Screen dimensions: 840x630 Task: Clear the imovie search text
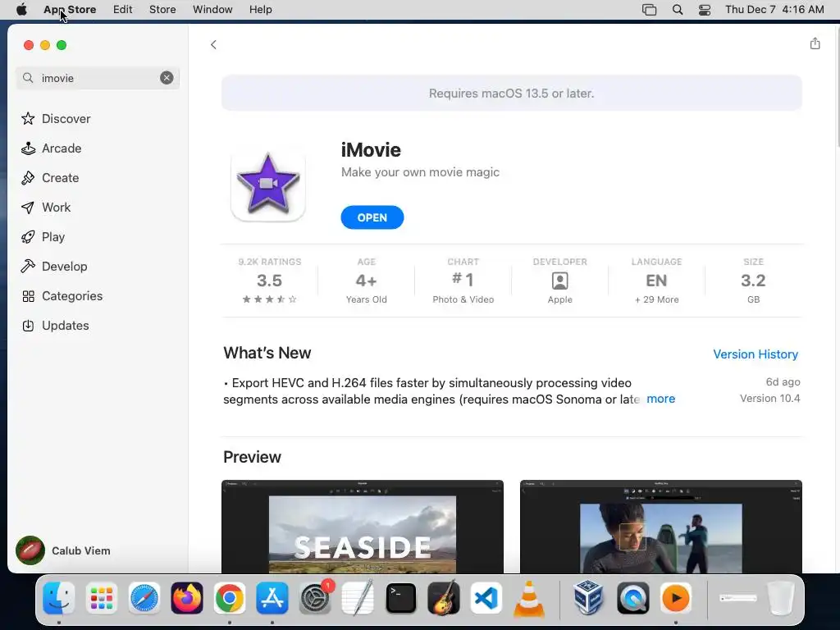[167, 78]
